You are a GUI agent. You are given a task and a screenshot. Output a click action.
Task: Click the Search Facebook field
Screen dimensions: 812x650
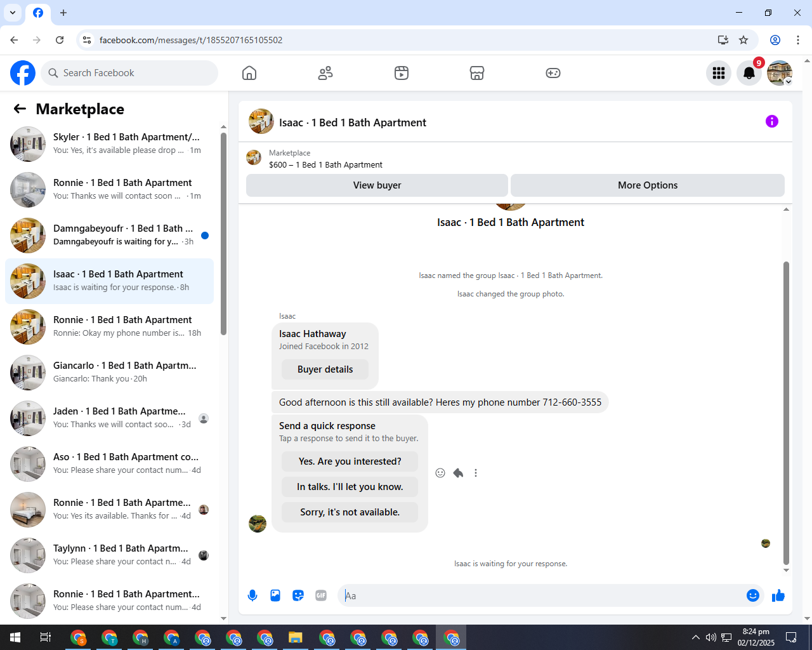click(x=129, y=73)
